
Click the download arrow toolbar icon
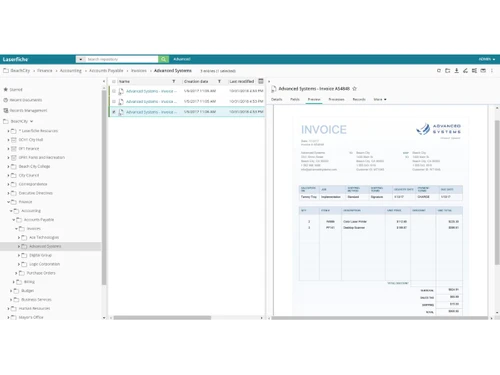457,71
